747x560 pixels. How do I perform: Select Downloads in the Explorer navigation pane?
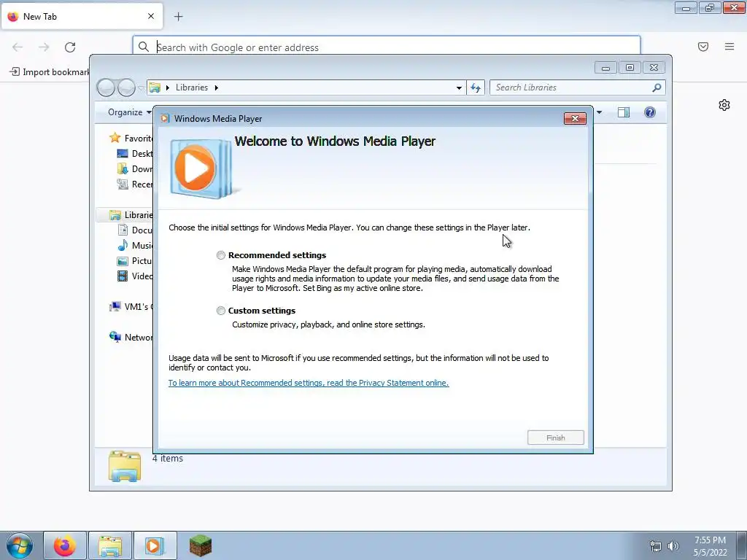(x=134, y=169)
